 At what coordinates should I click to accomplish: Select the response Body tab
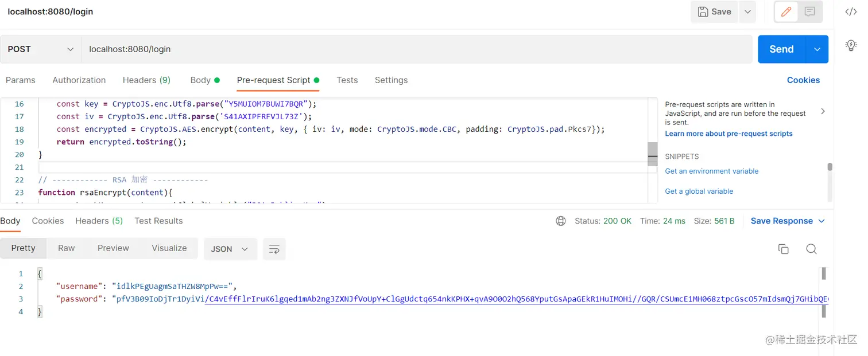point(10,221)
